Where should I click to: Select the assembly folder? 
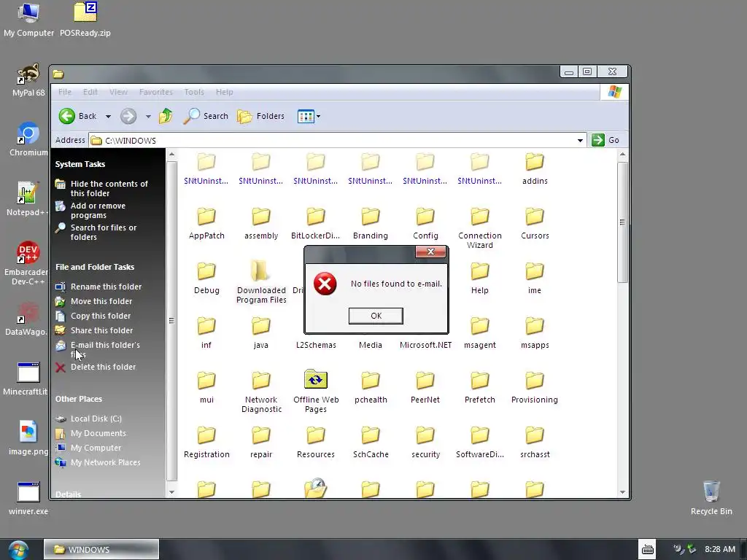[x=261, y=223]
